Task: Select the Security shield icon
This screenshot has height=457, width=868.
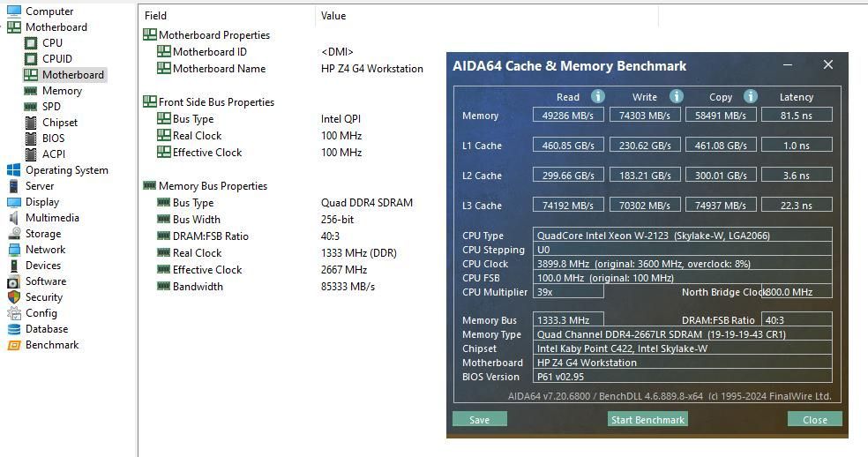Action: (x=13, y=297)
